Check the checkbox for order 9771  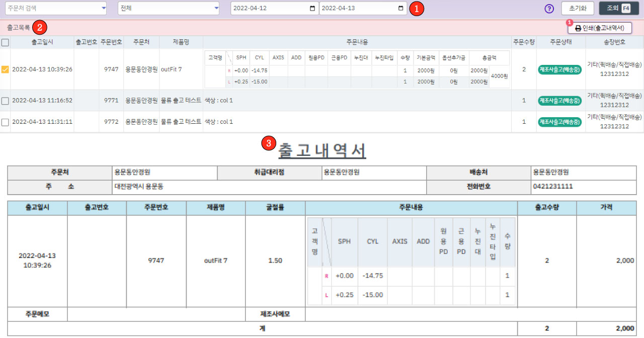point(5,101)
